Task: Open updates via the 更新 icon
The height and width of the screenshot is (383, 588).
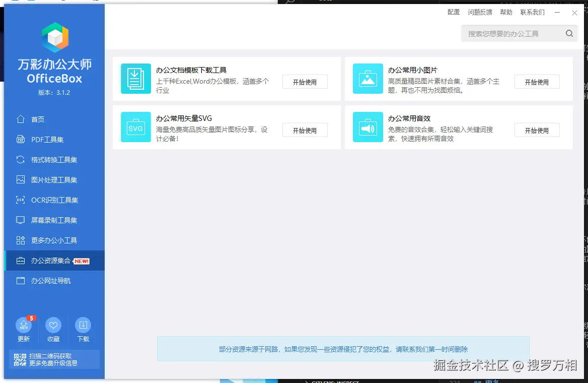Action: point(24,325)
